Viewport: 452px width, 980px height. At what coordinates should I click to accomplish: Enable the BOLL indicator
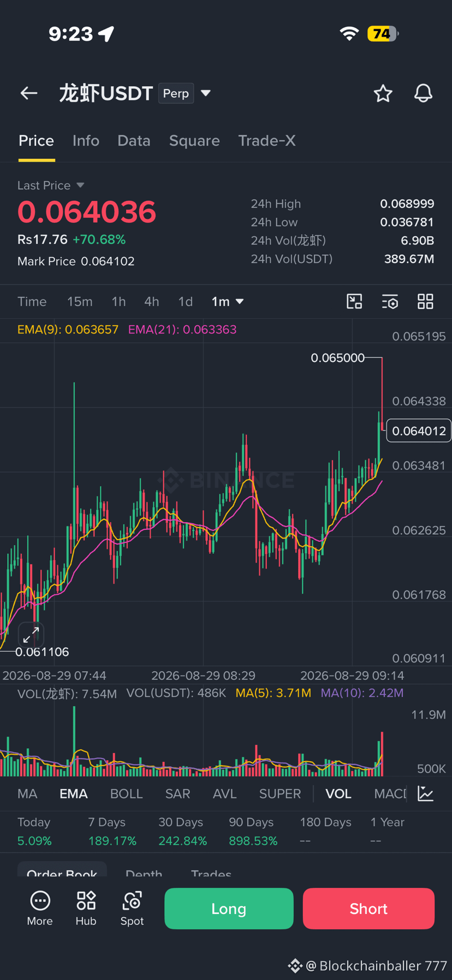pyautogui.click(x=126, y=794)
